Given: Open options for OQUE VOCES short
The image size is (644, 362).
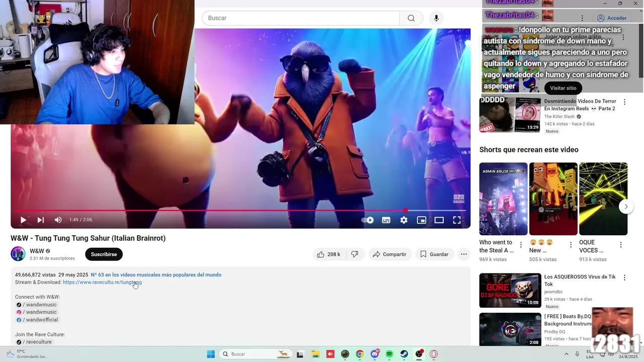Looking at the screenshot, I should 621,245.
